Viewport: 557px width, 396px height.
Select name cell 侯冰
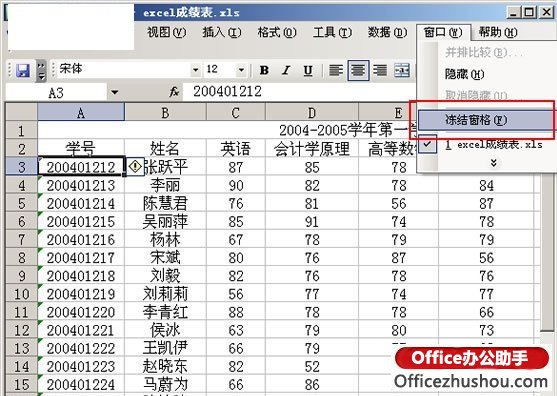point(165,330)
